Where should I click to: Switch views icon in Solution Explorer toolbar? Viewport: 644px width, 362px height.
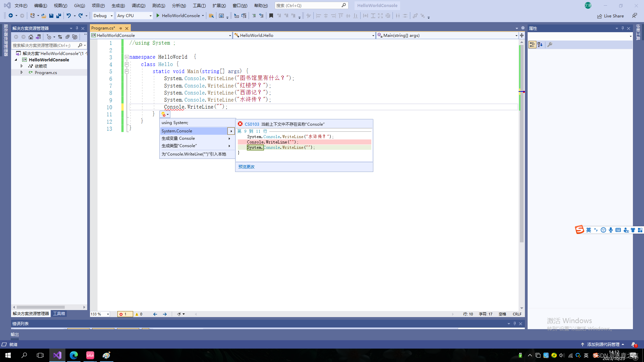point(39,37)
